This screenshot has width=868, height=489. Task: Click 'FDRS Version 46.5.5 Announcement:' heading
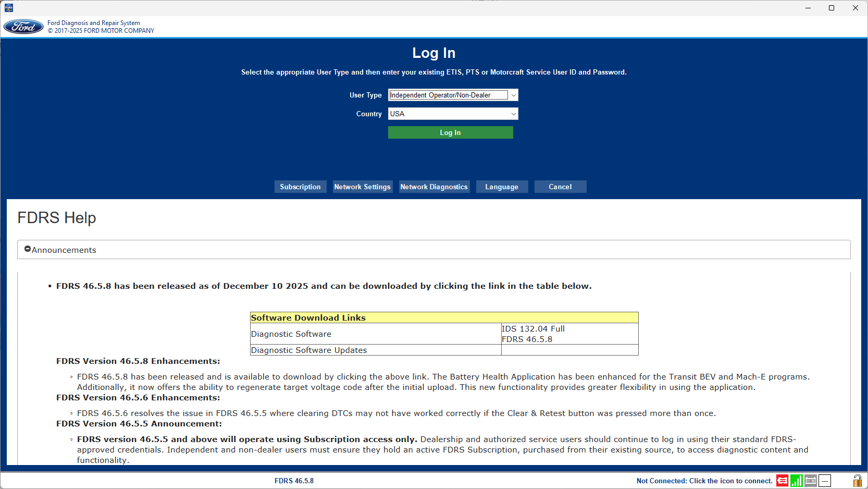tap(139, 424)
